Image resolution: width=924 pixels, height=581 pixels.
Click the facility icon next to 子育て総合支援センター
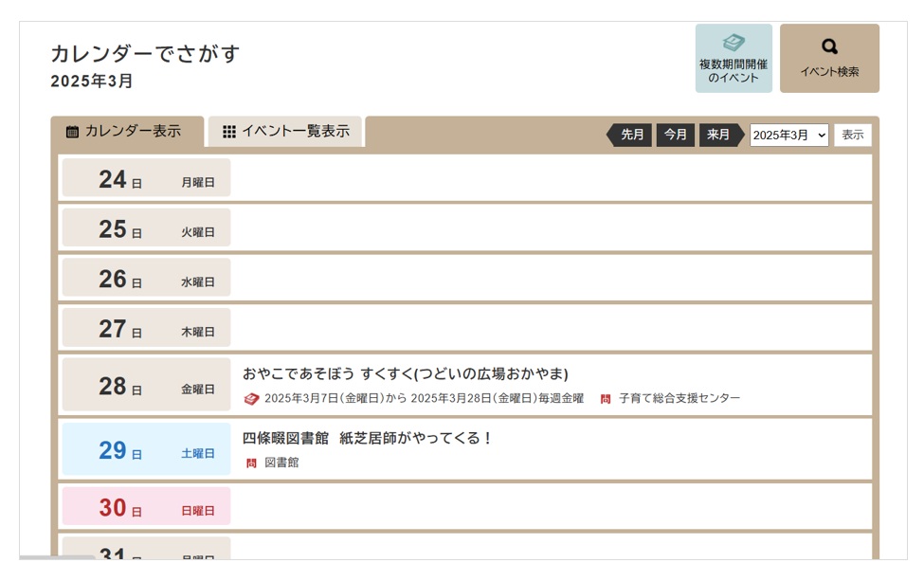pyautogui.click(x=606, y=399)
